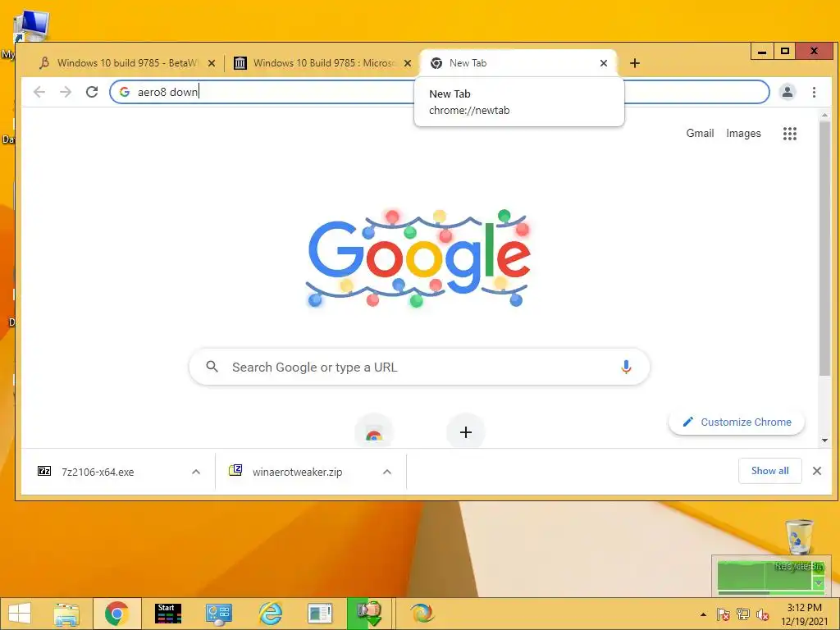This screenshot has height=630, width=840.
Task: Start voice search with the microphone
Action: point(626,367)
